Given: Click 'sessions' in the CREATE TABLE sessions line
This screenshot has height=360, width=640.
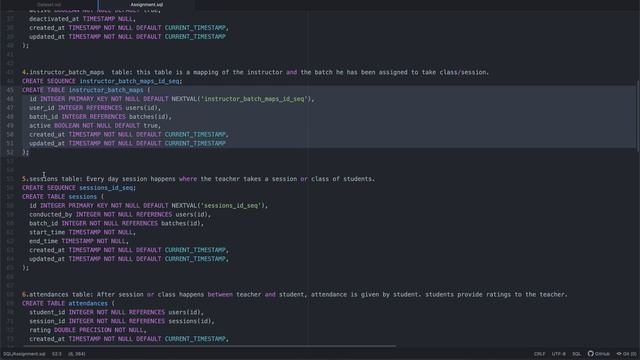Looking at the screenshot, I should (x=82, y=197).
